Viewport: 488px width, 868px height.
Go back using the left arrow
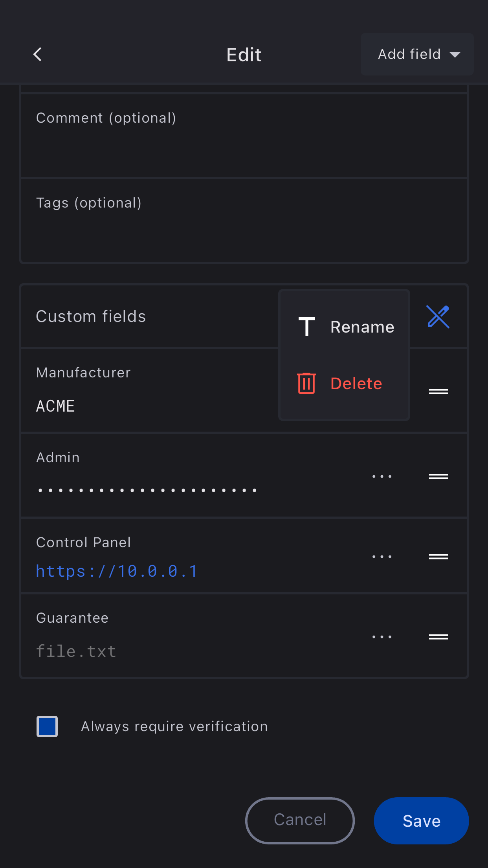38,54
